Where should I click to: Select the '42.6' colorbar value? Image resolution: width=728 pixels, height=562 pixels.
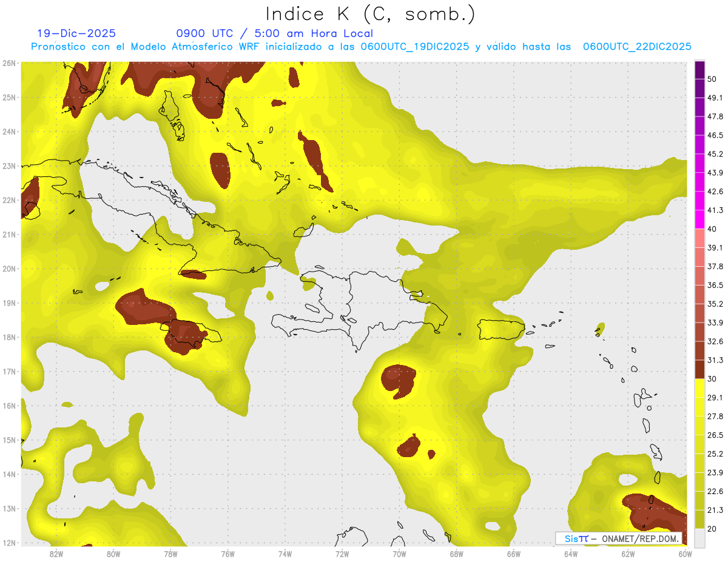click(x=715, y=192)
